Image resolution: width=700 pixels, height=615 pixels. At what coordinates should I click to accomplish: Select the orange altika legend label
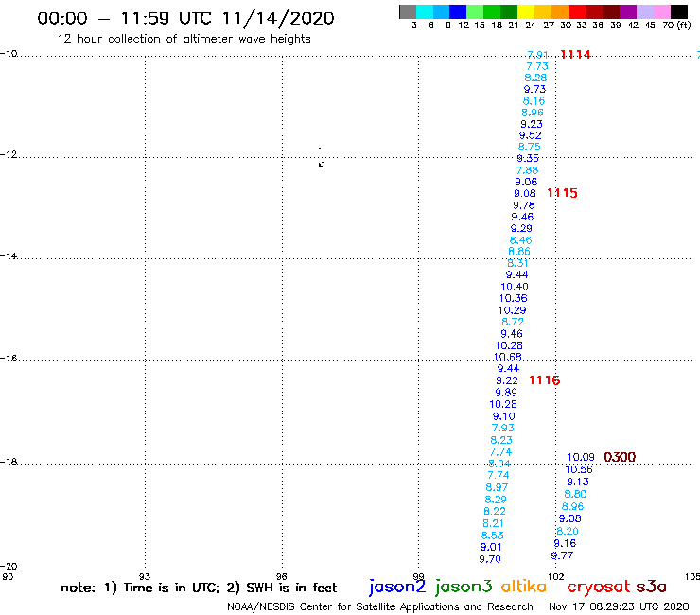pos(523,587)
